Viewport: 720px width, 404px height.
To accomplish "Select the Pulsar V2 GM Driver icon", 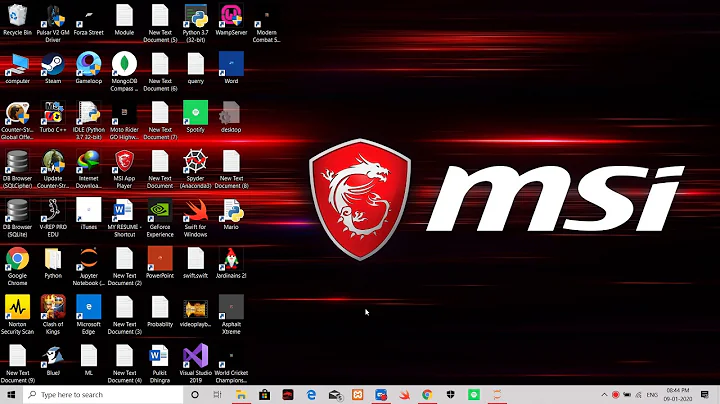I will [x=53, y=23].
